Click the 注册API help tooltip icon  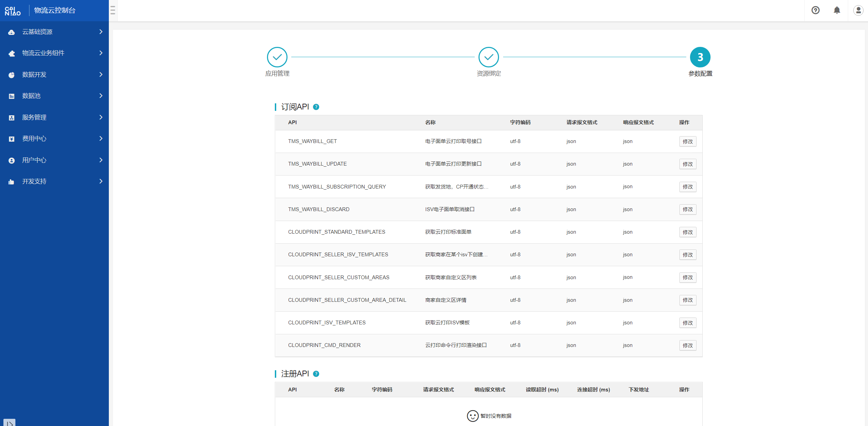316,374
